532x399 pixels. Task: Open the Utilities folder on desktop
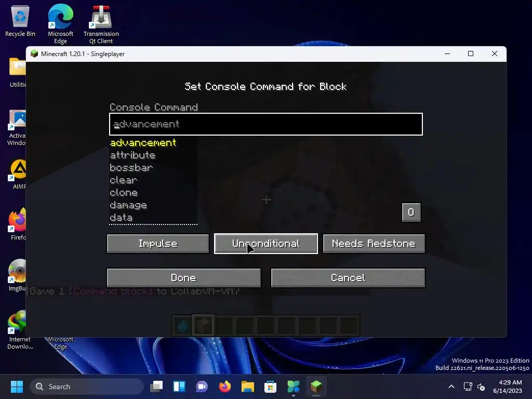point(17,73)
